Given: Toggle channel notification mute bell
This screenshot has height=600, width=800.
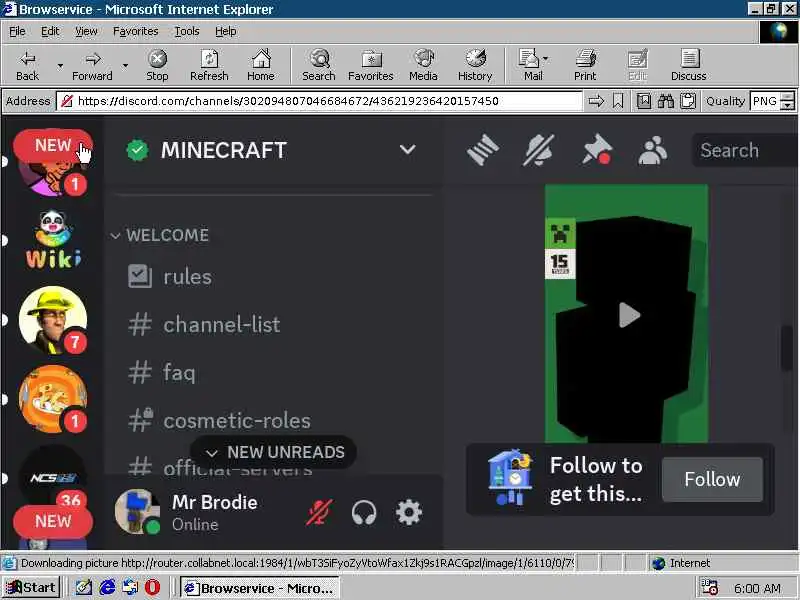Looking at the screenshot, I should point(539,150).
